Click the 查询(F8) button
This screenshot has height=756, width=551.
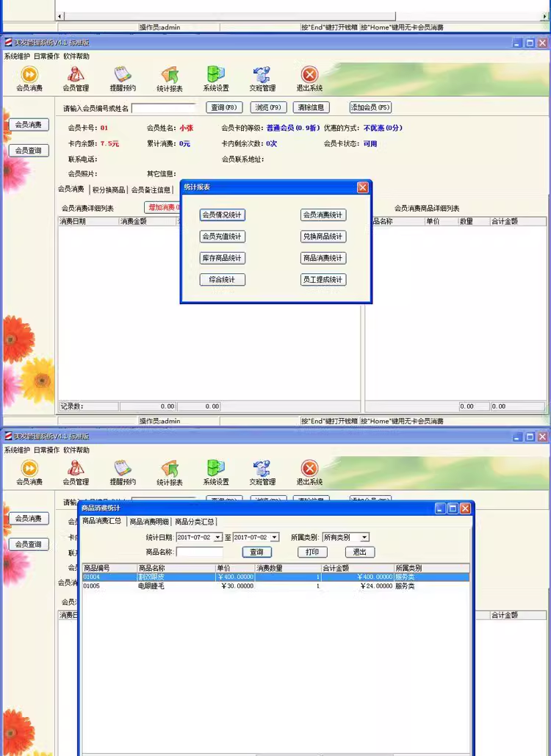[224, 107]
